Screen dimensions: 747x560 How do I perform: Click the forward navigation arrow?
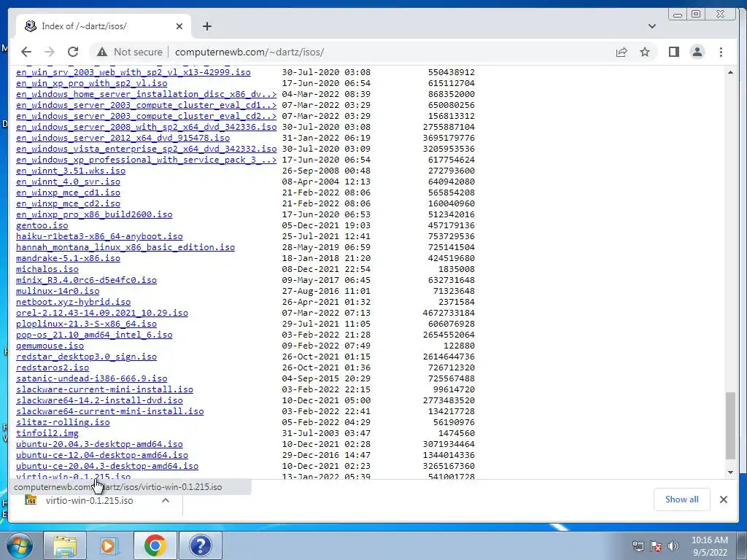tap(49, 52)
